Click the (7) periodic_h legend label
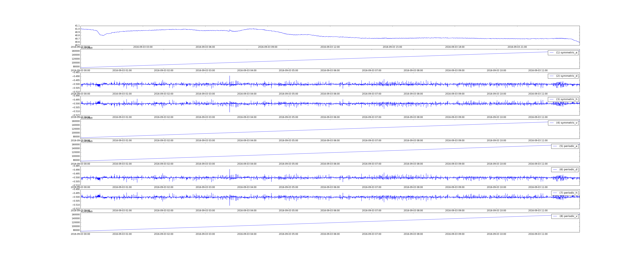This screenshot has height=258, width=644. click(568, 193)
